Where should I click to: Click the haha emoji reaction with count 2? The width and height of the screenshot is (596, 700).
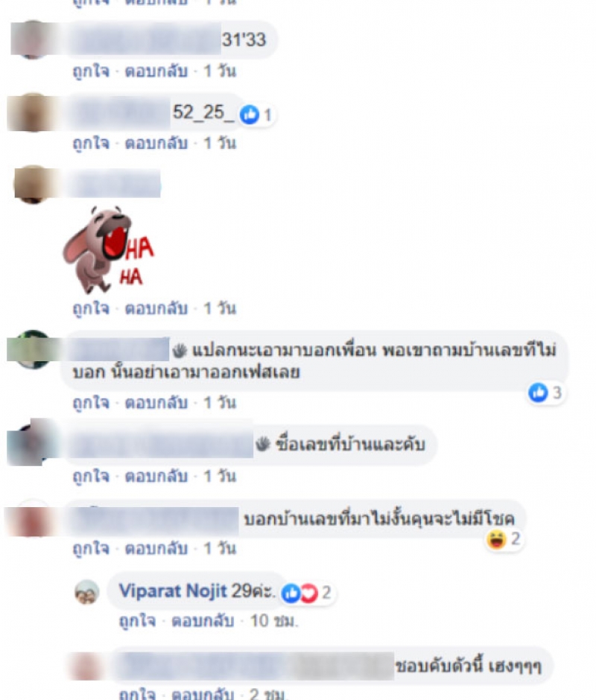(x=496, y=539)
